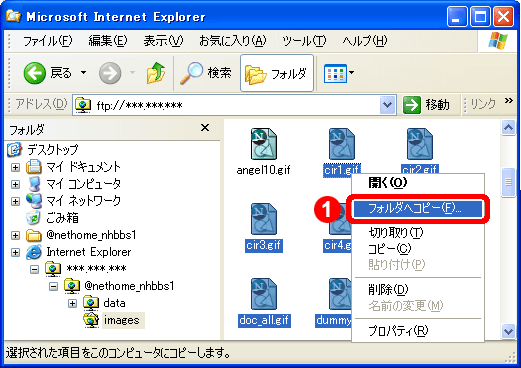
Task: Click the grey Forward arrow icon
Action: click(x=110, y=73)
